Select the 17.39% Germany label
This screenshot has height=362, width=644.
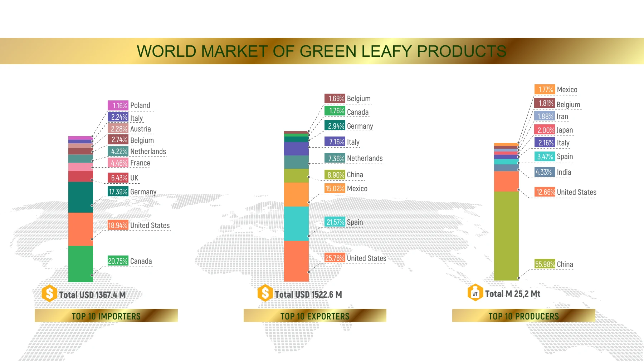click(x=132, y=192)
